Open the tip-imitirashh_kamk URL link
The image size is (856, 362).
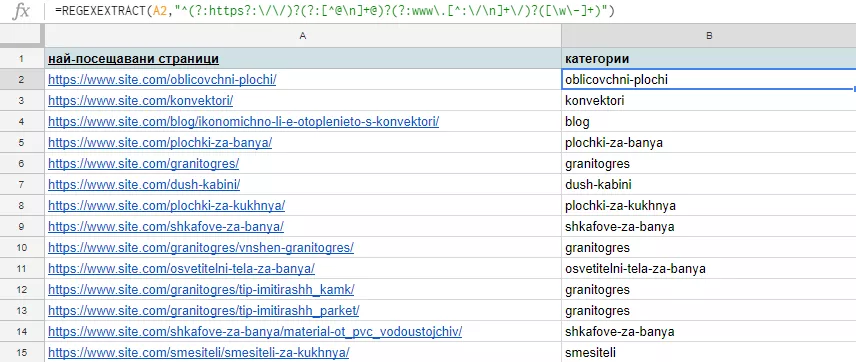pos(201,289)
